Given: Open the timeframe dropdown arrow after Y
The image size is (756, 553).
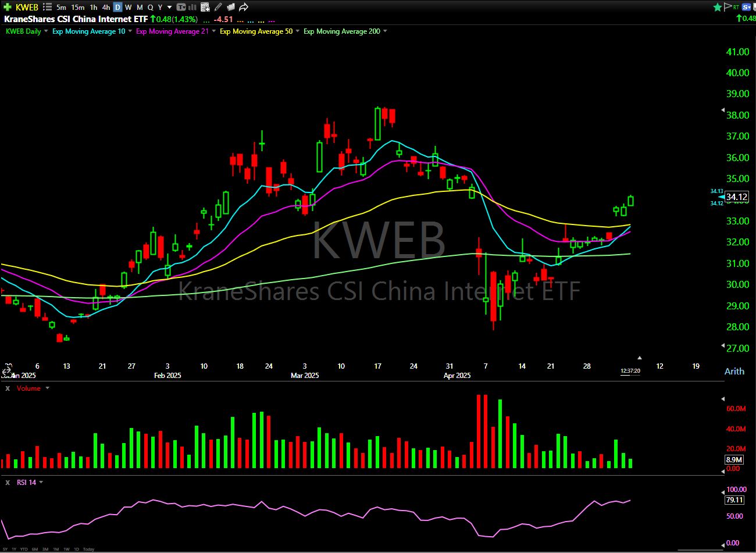Looking at the screenshot, I should pos(169,7).
